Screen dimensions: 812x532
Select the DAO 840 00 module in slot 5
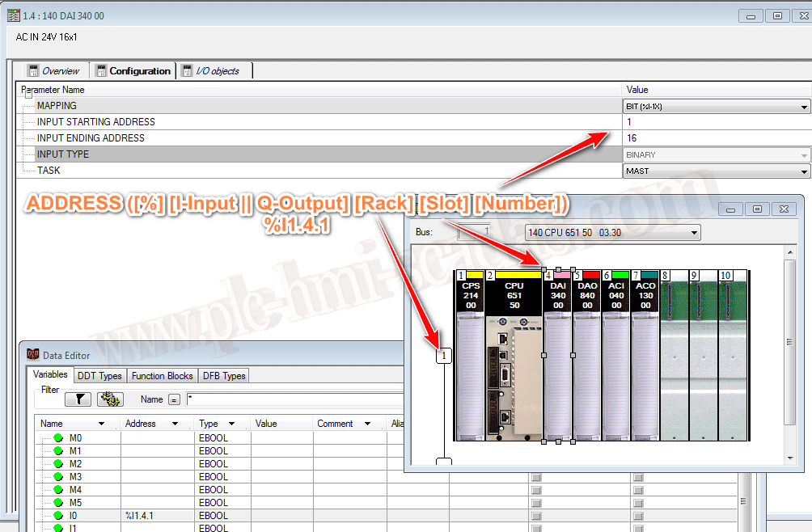pos(587,364)
